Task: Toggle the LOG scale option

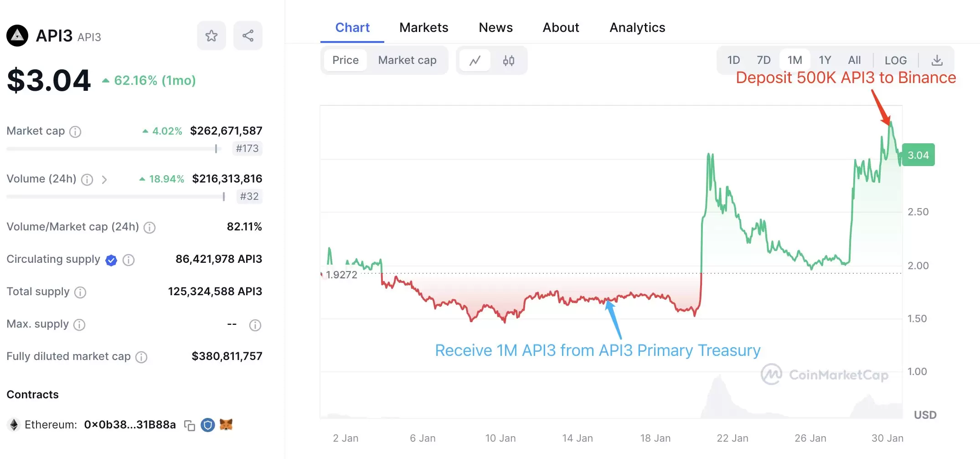Action: point(895,60)
